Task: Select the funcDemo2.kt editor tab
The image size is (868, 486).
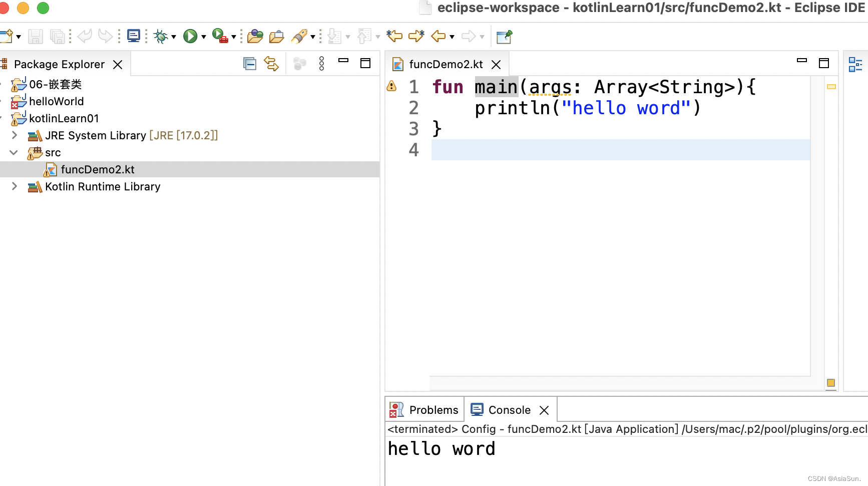Action: click(x=446, y=64)
